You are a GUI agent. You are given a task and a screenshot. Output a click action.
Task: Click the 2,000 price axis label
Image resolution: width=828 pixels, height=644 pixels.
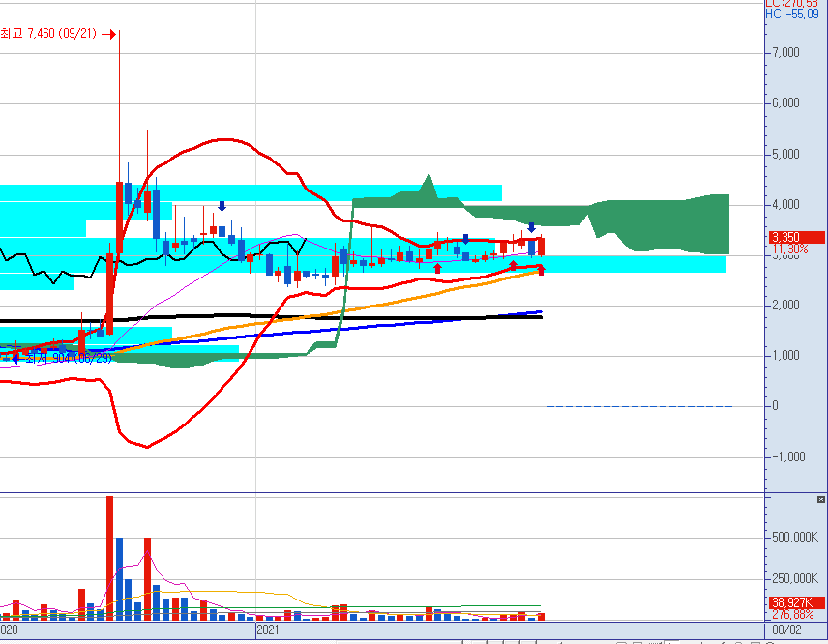(785, 306)
